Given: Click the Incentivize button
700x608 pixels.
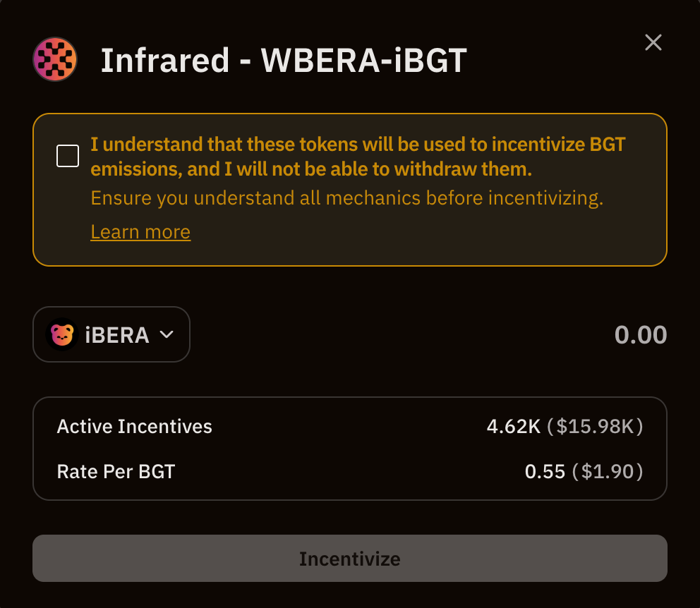Looking at the screenshot, I should point(350,559).
